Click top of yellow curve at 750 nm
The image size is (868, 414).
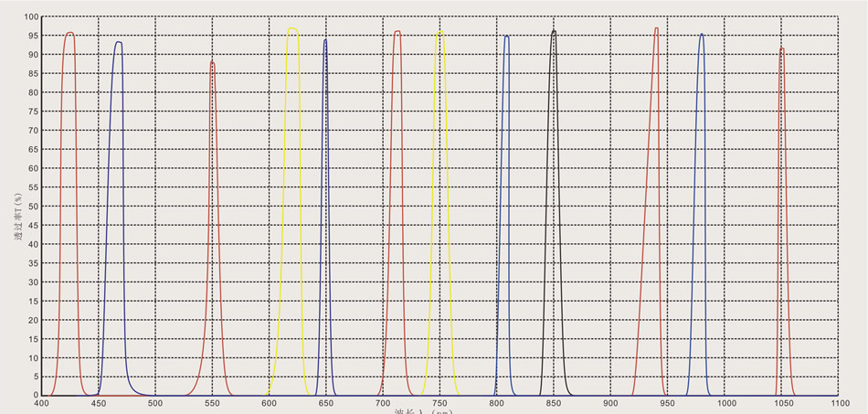(440, 32)
